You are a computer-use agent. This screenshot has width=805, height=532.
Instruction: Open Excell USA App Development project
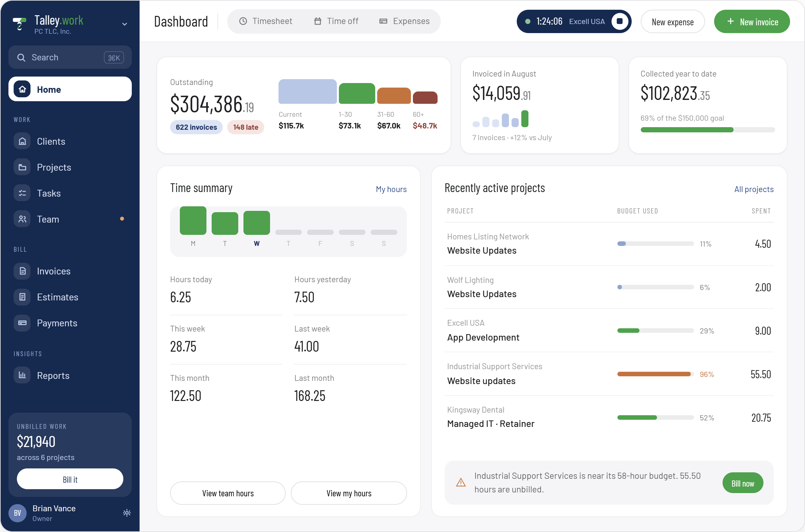click(x=609, y=331)
